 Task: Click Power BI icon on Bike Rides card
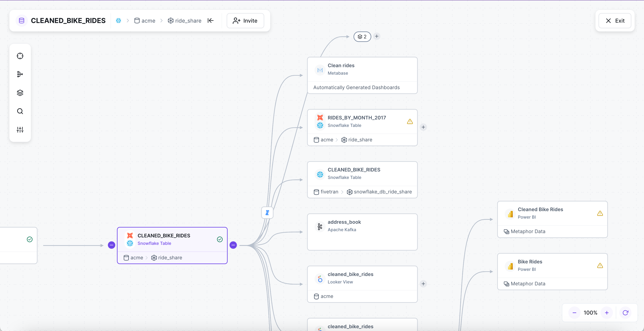pyautogui.click(x=510, y=266)
